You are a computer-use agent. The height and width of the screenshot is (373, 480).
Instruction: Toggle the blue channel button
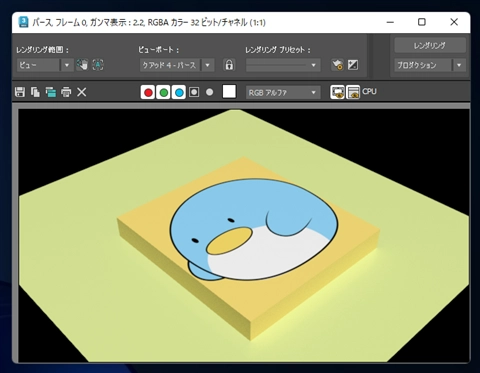click(x=179, y=92)
